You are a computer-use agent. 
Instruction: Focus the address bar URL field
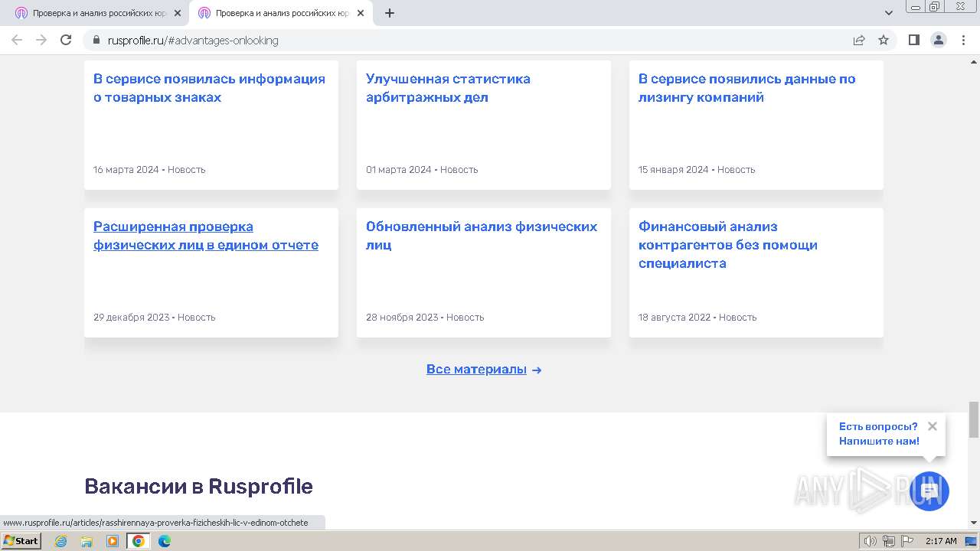click(x=475, y=40)
